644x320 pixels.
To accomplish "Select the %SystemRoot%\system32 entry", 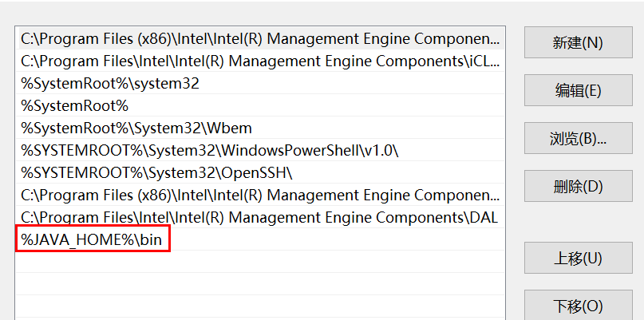I will click(110, 83).
